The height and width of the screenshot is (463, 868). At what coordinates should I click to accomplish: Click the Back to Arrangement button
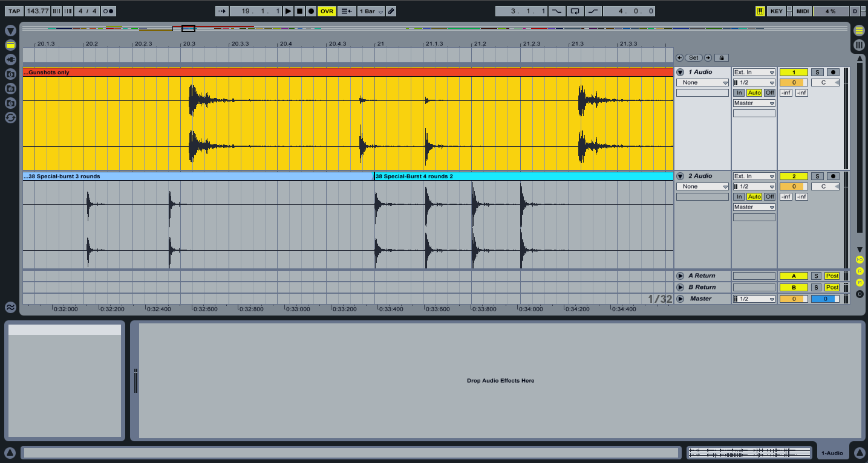[347, 11]
